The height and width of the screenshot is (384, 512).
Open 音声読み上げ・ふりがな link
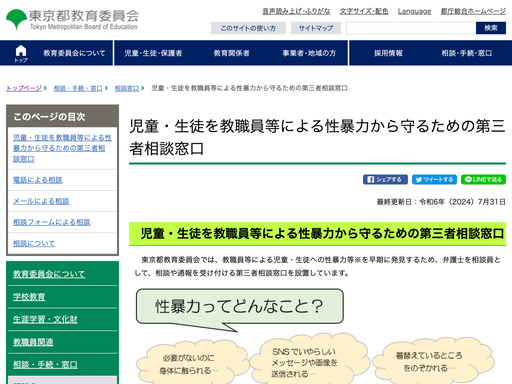296,11
